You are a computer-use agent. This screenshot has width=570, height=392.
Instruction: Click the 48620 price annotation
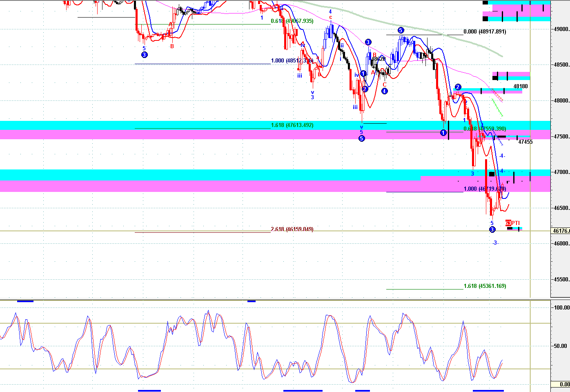click(x=379, y=59)
